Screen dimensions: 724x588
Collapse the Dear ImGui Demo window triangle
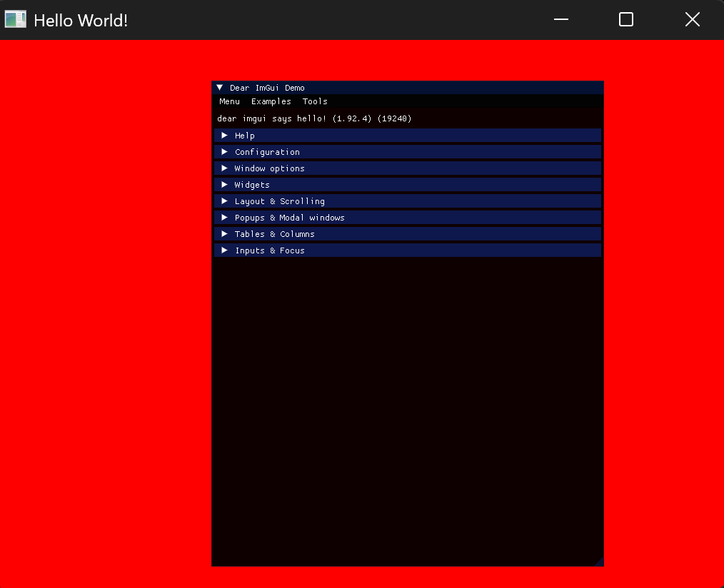point(220,88)
